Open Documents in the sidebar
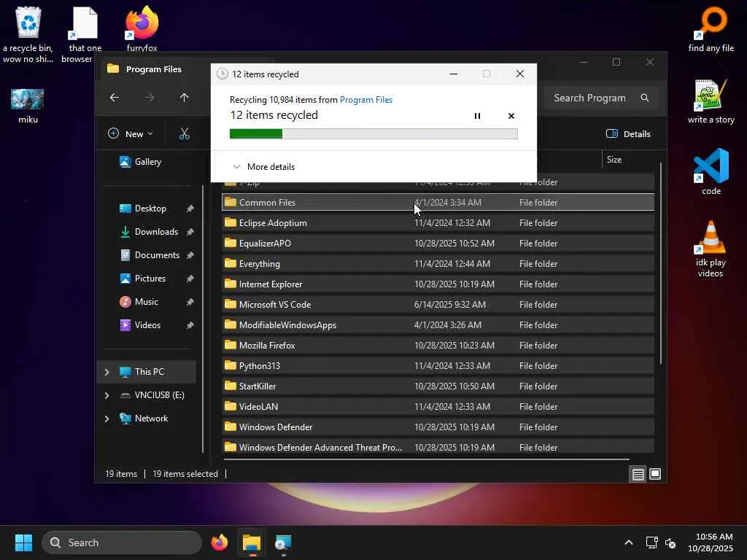Viewport: 747px width, 560px height. coord(157,255)
